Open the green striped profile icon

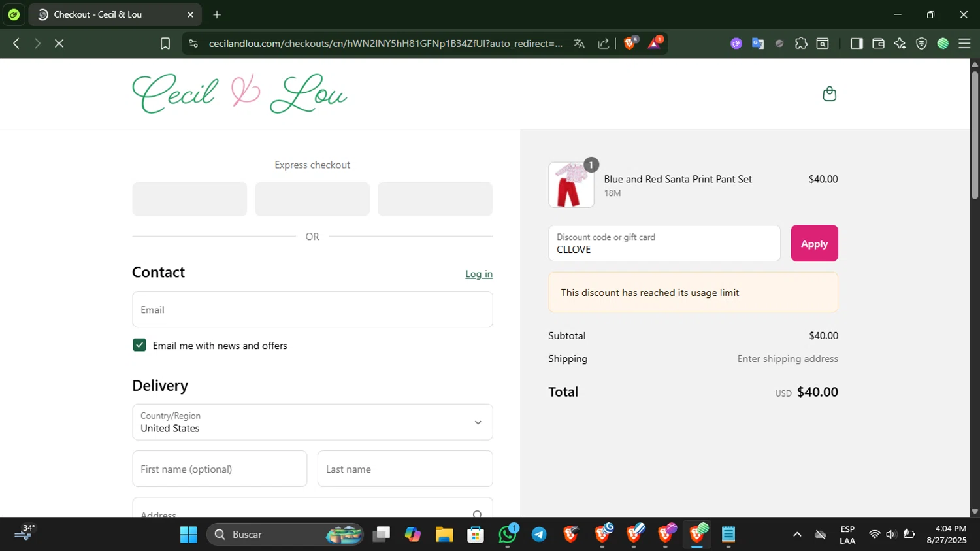[943, 44]
